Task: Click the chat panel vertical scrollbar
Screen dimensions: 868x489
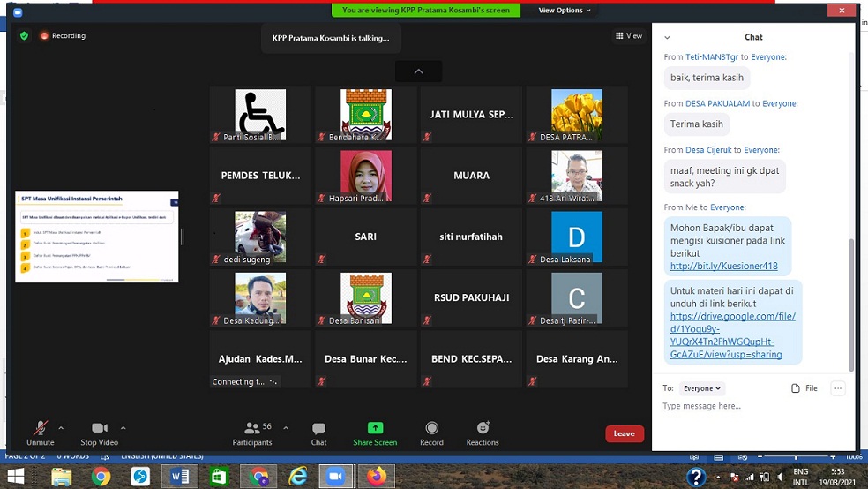Action: tap(850, 300)
